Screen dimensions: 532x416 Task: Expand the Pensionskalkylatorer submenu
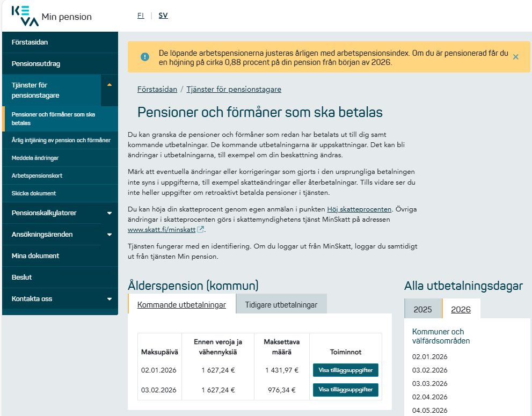coord(110,213)
